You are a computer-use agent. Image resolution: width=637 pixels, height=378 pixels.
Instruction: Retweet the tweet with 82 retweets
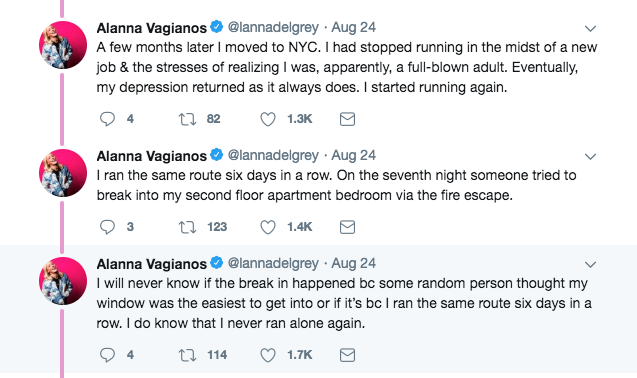[188, 119]
